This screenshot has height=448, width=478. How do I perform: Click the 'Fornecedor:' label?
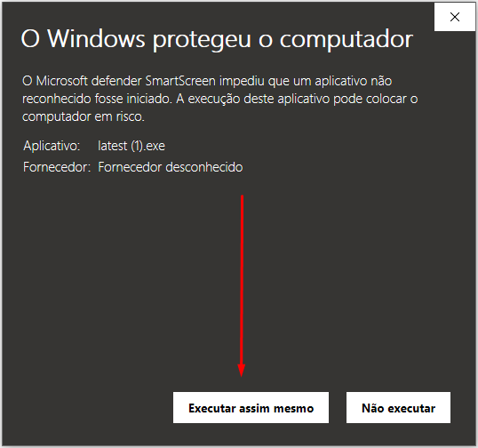click(57, 167)
